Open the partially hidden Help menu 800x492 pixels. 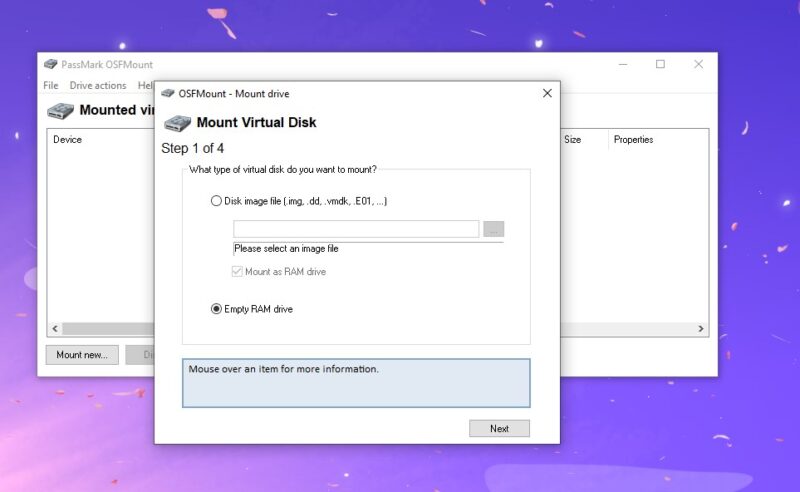click(145, 86)
